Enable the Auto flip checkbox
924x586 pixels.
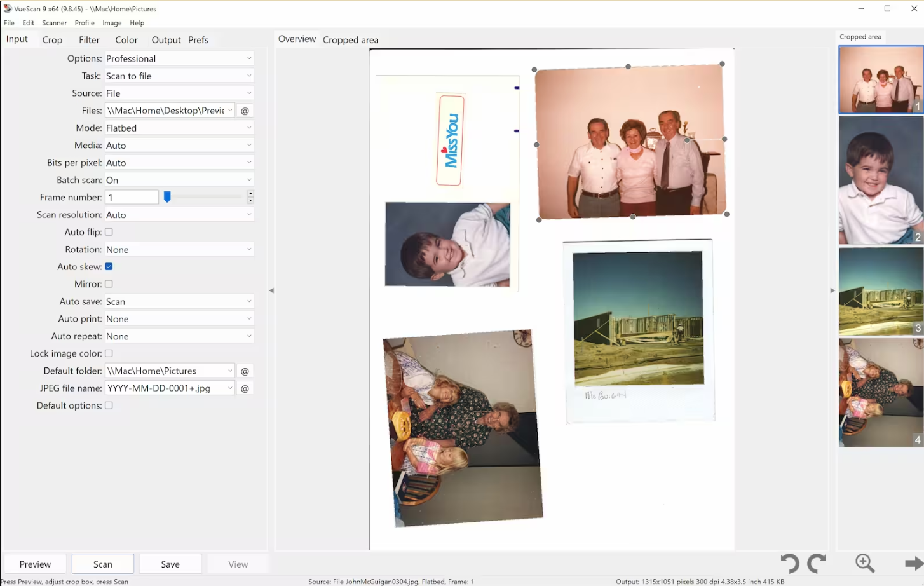109,232
